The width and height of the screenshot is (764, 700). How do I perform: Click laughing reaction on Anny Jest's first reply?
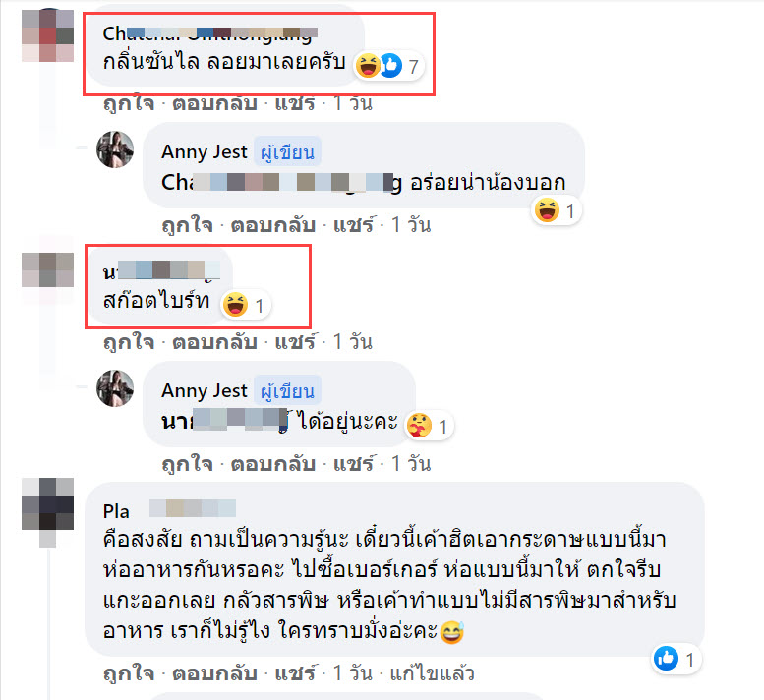click(x=547, y=210)
